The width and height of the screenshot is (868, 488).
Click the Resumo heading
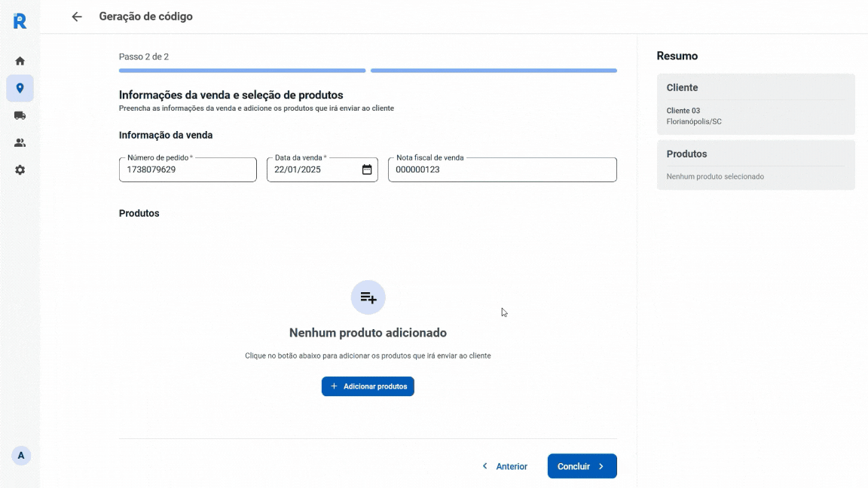677,56
